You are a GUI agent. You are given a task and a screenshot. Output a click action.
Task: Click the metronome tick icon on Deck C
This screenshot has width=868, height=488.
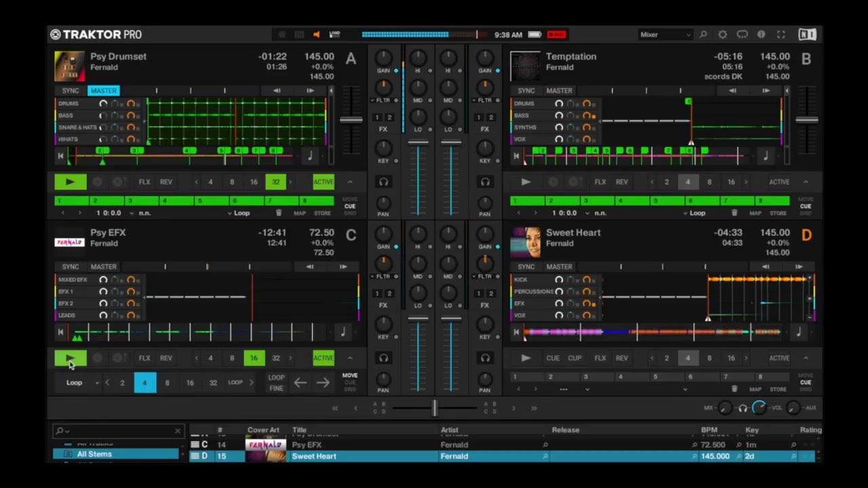pos(342,332)
